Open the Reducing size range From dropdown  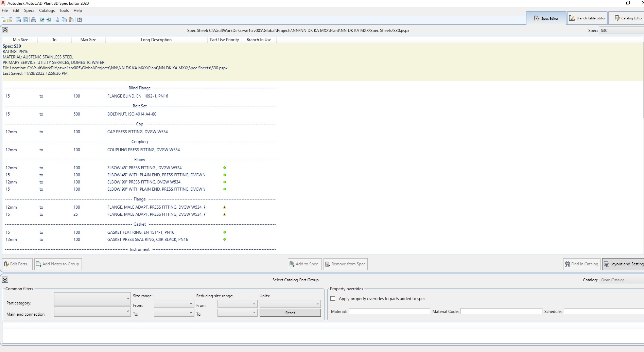coord(237,304)
